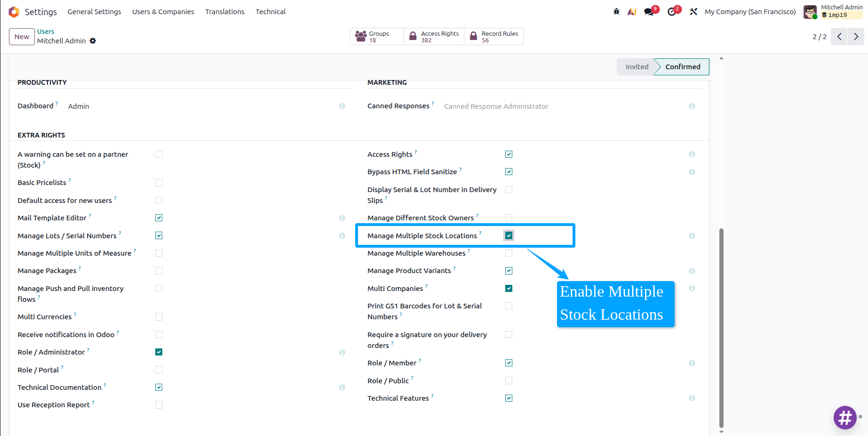This screenshot has height=436, width=868.
Task: Uncheck Mail Template Editor checkbox
Action: [159, 218]
